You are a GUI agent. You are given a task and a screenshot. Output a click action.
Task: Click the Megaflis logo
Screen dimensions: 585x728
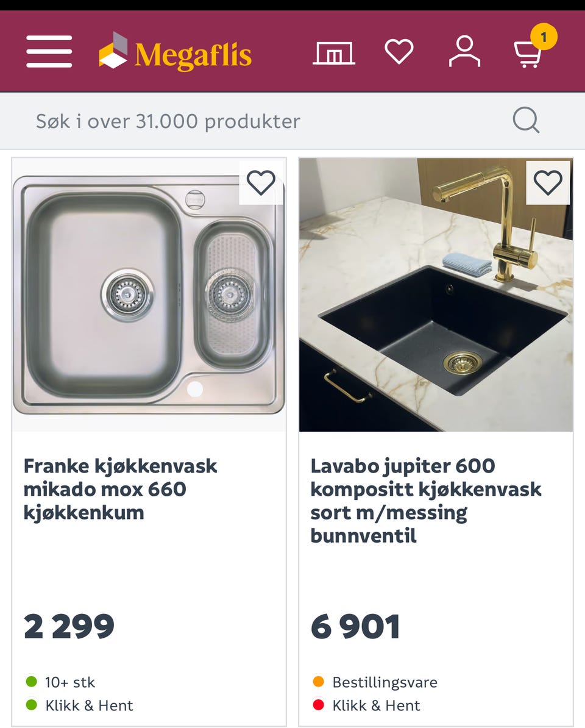(x=175, y=52)
